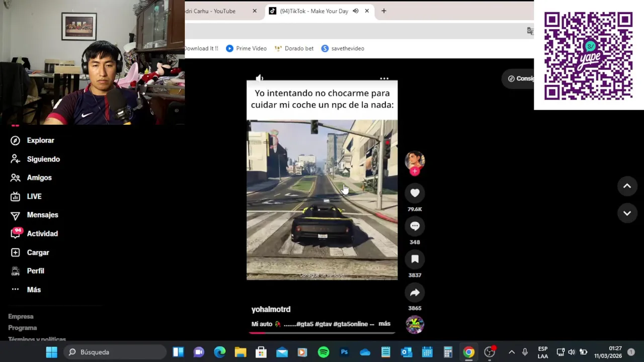Open Microsoft Store from taskbar
The width and height of the screenshot is (644, 362).
[x=261, y=352]
